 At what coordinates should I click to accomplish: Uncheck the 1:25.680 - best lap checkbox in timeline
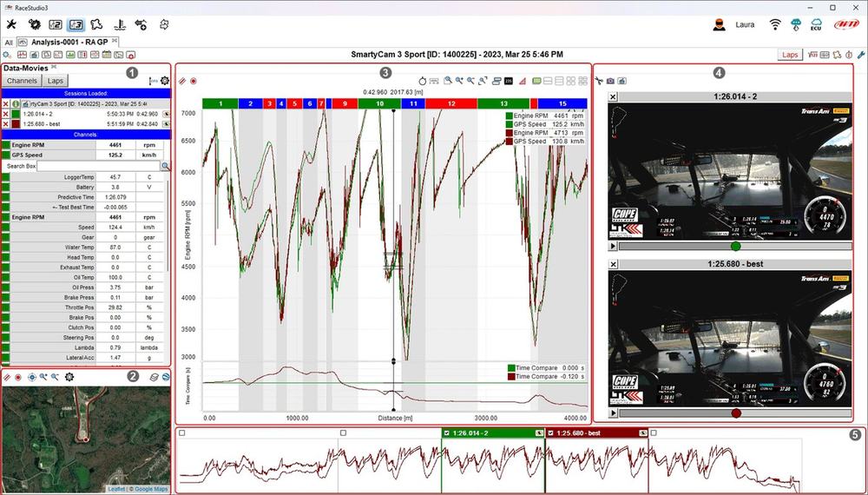pos(551,433)
